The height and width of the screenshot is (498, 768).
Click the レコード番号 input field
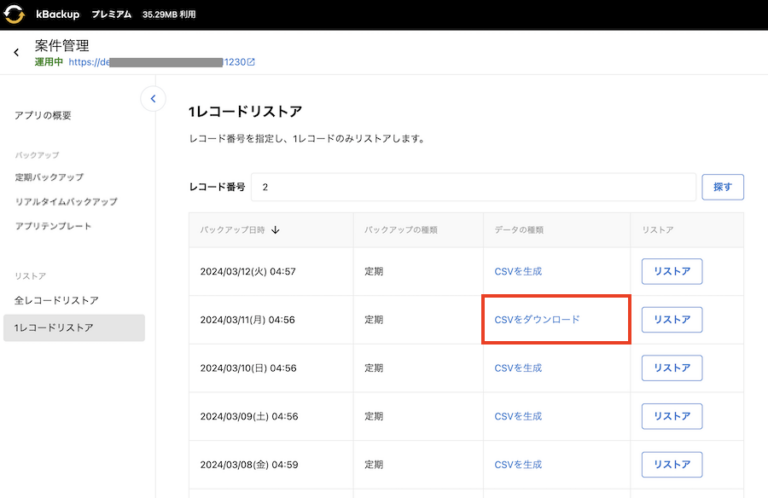[x=472, y=187]
